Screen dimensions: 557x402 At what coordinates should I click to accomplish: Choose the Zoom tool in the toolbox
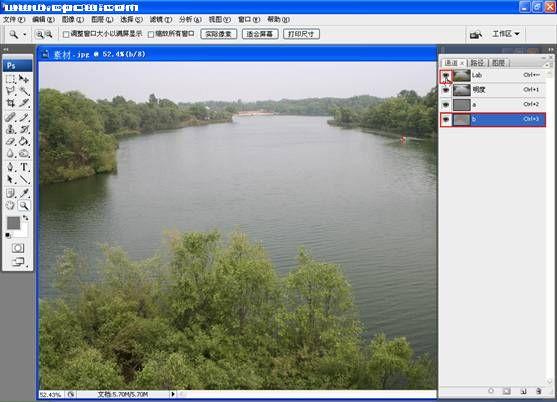point(24,205)
